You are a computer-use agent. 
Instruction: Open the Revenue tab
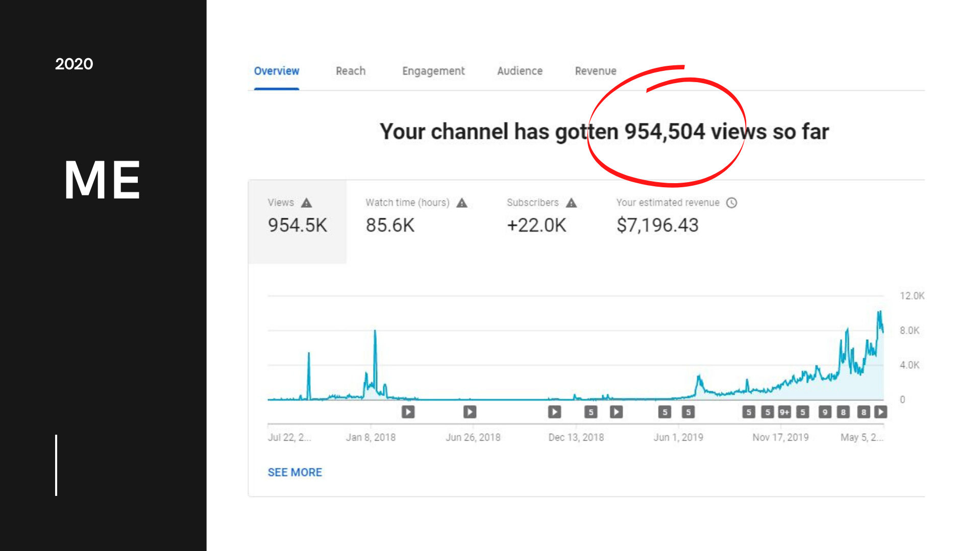click(x=595, y=71)
